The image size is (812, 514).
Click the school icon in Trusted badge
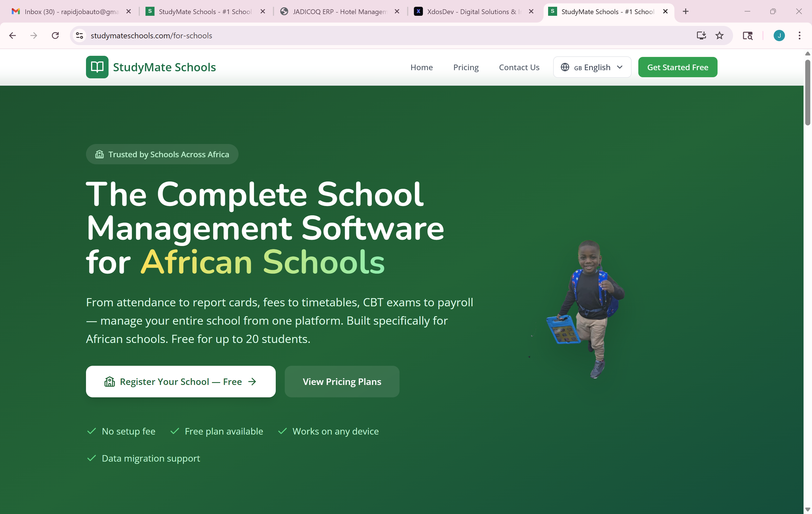(x=100, y=154)
